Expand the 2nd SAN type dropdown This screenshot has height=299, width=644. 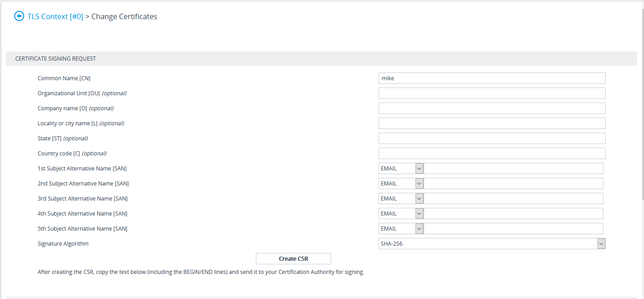401,184
